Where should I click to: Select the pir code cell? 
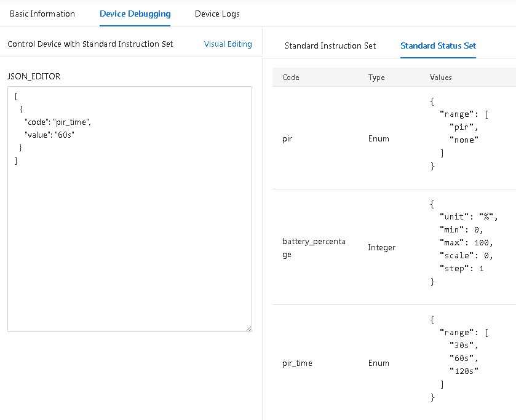(287, 138)
